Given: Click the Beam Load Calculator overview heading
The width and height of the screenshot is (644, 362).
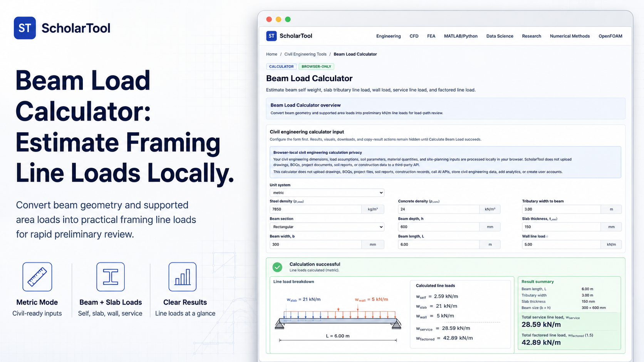Looking at the screenshot, I should 305,105.
